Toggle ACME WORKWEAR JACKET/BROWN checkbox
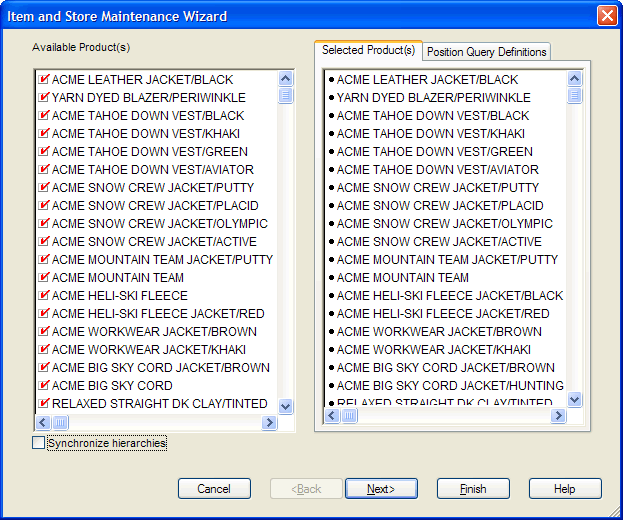Viewport: 623px width, 520px height. [44, 332]
